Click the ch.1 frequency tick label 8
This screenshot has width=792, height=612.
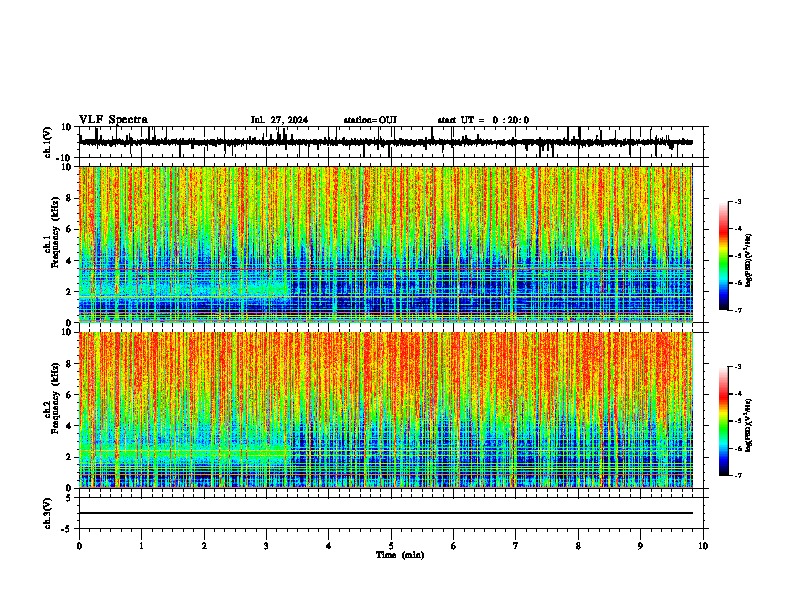tap(69, 198)
